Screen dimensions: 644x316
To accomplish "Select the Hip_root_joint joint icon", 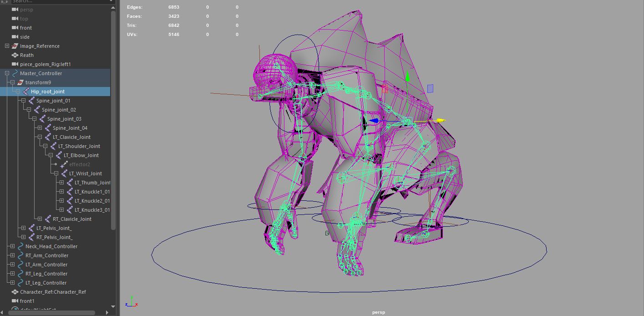I will click(25, 91).
